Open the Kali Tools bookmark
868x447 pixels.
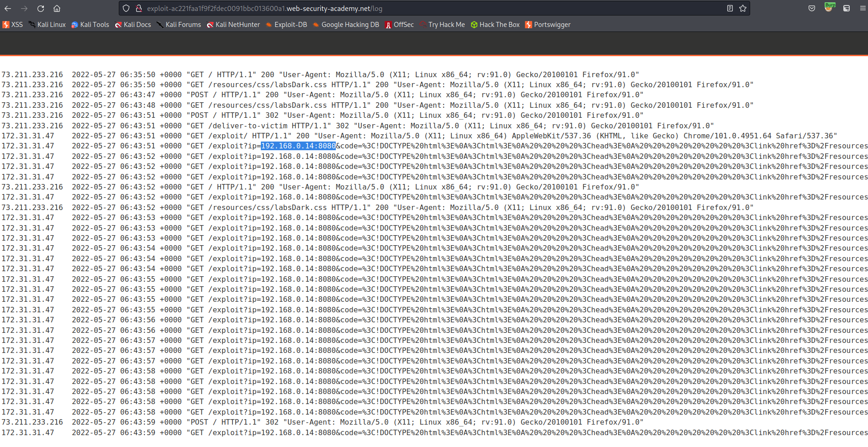pos(90,25)
